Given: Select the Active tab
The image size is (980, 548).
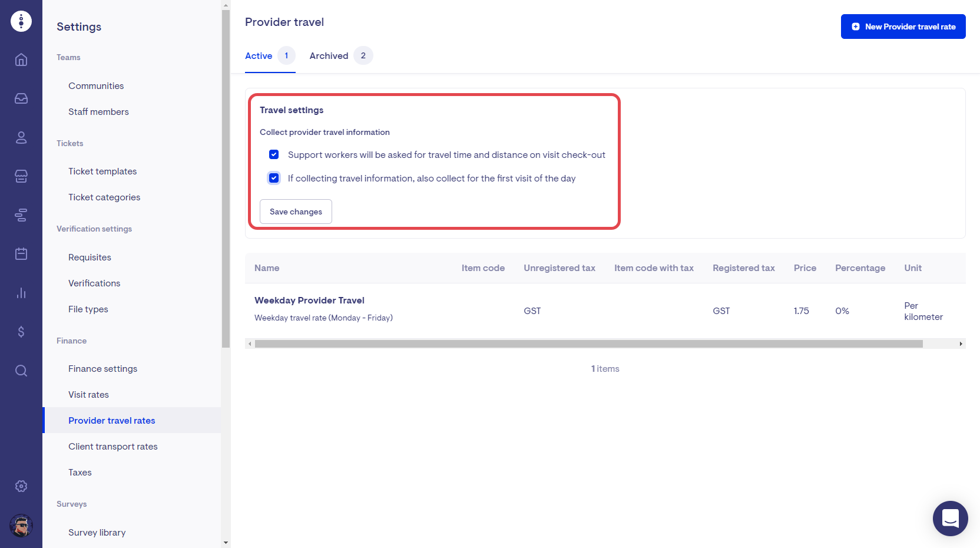Looking at the screenshot, I should (x=259, y=56).
